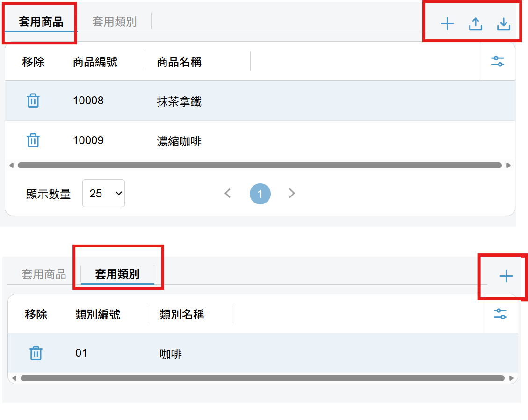Click the plus icon to add a product
Viewport: 528px width, 420px height.
coord(447,24)
